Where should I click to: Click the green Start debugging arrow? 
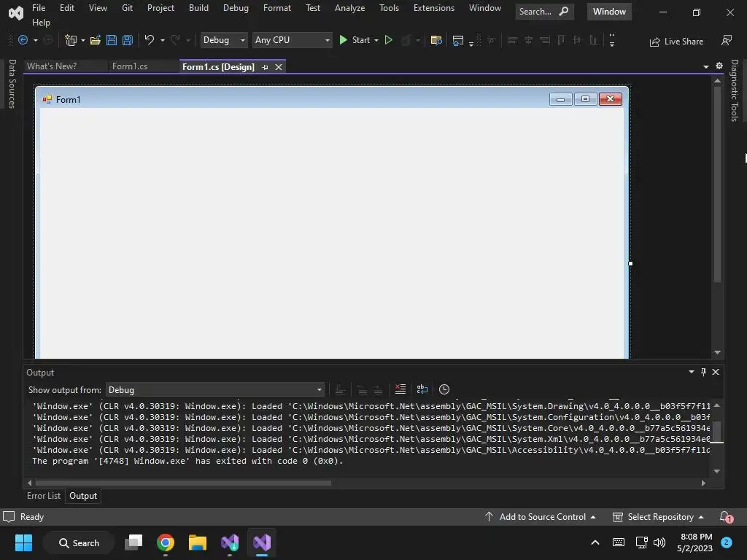click(343, 41)
